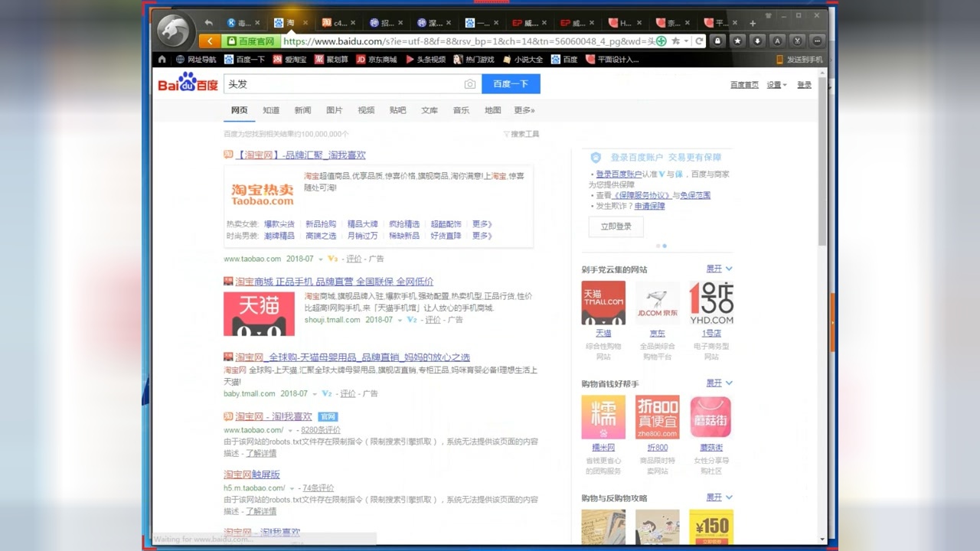This screenshot has width=980, height=551.
Task: Expand the 剁手党云集的网站 section via 展开
Action: 719,269
